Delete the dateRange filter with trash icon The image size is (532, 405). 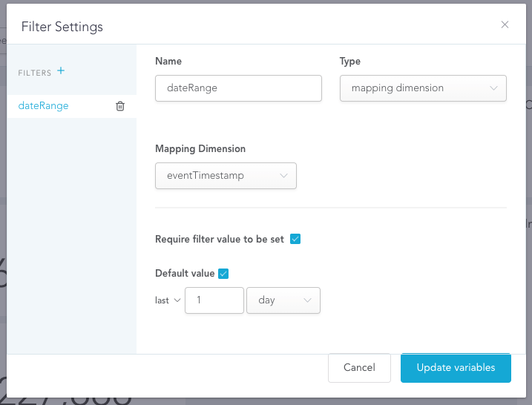point(120,106)
